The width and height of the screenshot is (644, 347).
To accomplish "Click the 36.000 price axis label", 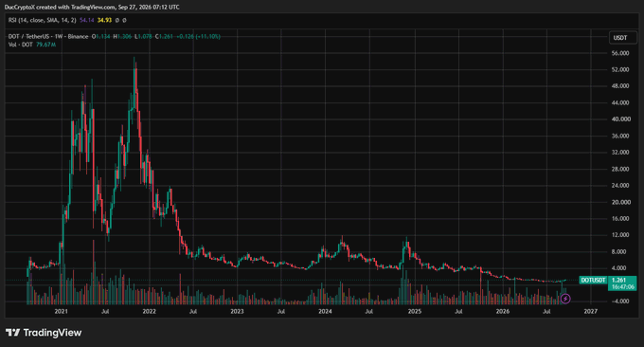I will [x=620, y=136].
